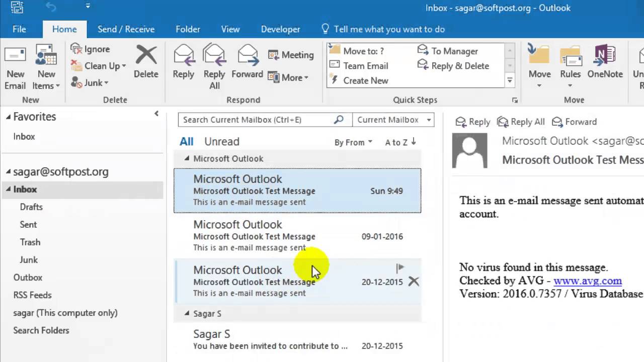The width and height of the screenshot is (644, 362).
Task: Open the Clean Up dropdown
Action: click(99, 66)
